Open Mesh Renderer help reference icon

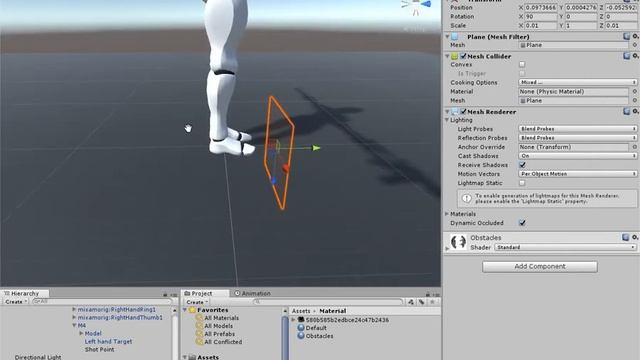pyautogui.click(x=627, y=111)
